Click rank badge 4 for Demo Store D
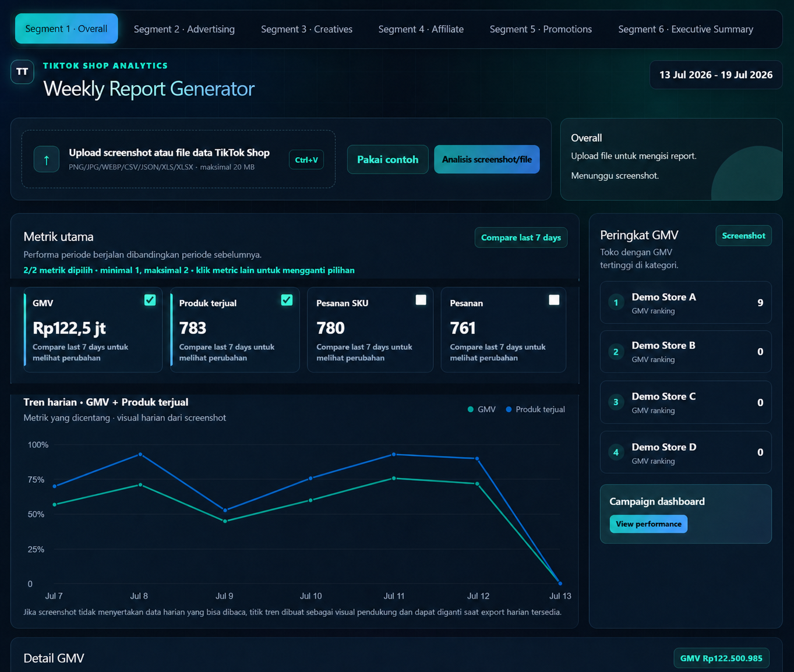 tap(616, 452)
